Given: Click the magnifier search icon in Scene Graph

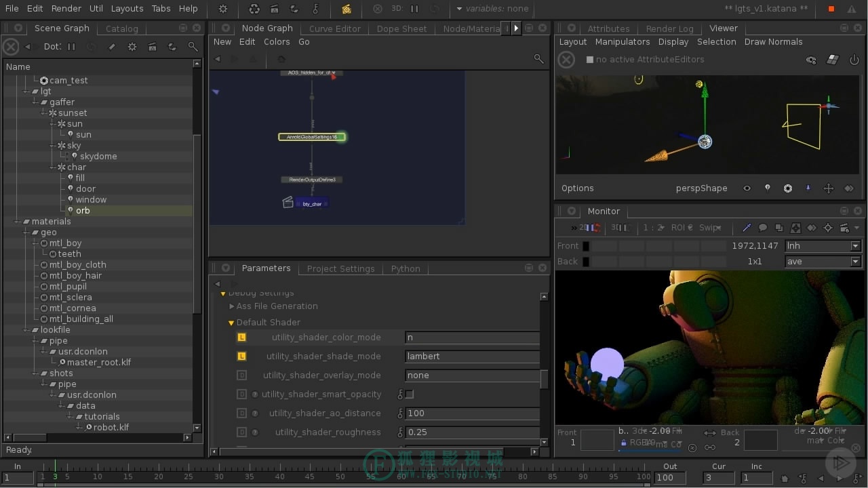Looking at the screenshot, I should (x=193, y=47).
